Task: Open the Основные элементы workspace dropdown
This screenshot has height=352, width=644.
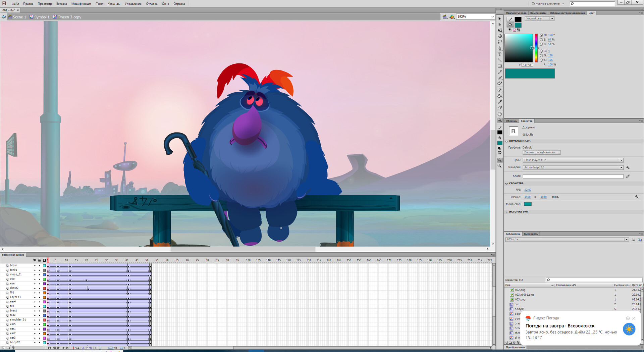Action: (548, 4)
